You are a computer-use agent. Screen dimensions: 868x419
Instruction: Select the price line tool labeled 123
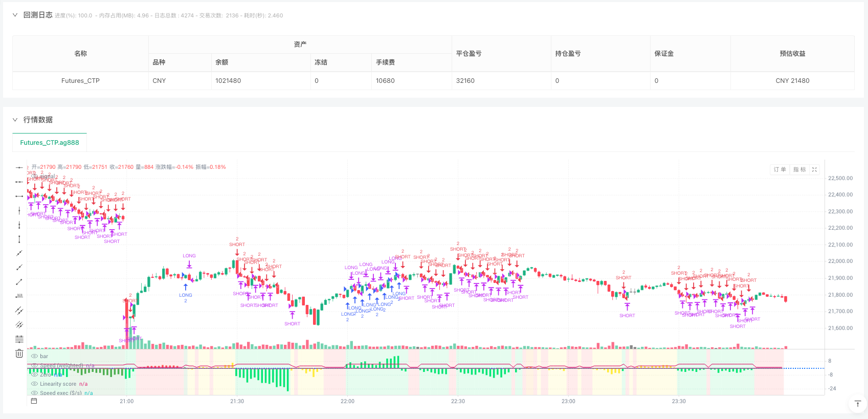[19, 296]
